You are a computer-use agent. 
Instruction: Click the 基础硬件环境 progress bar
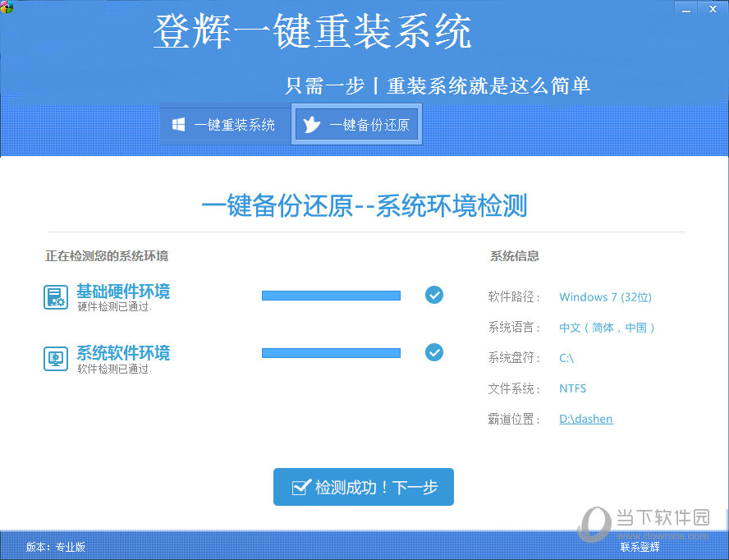331,296
